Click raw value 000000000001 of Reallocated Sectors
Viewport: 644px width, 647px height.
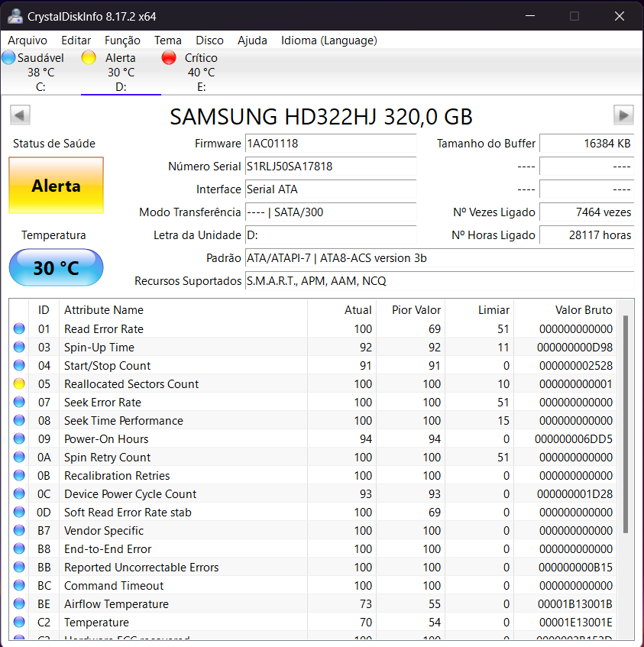[576, 384]
